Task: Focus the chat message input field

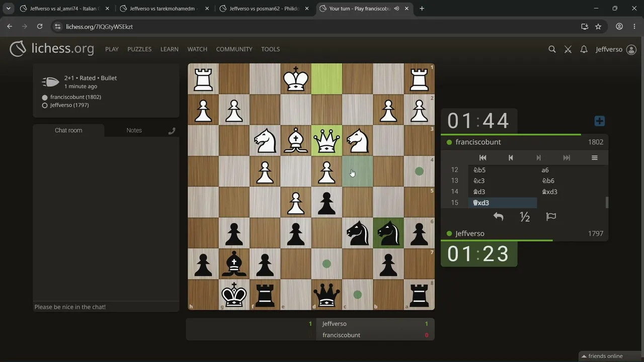Action: [106, 307]
